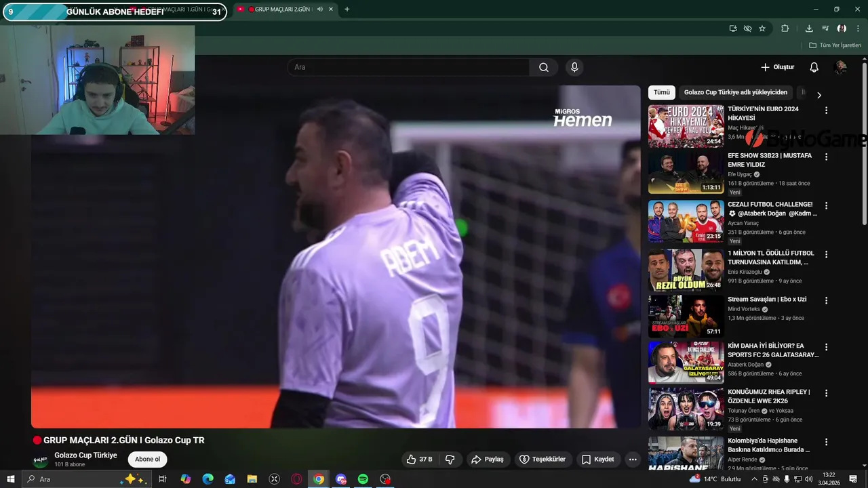Open options for 1 MİLYON TL ÖDÜLLÜ video

pos(826,254)
